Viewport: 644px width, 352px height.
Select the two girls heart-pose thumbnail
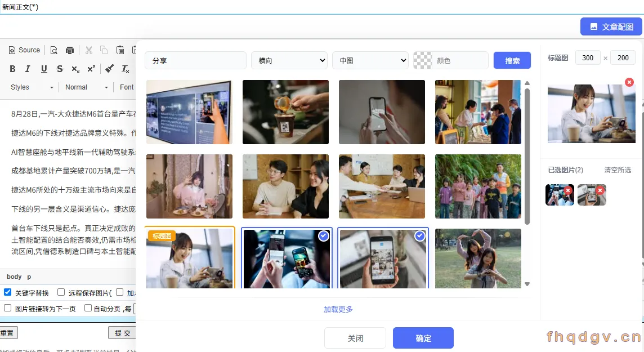(478, 259)
